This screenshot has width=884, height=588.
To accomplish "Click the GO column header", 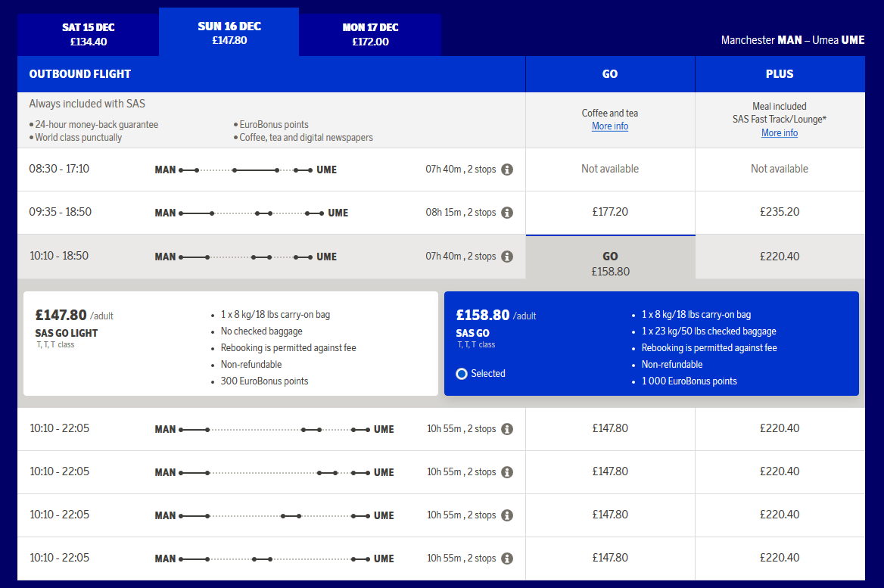I will (x=610, y=74).
